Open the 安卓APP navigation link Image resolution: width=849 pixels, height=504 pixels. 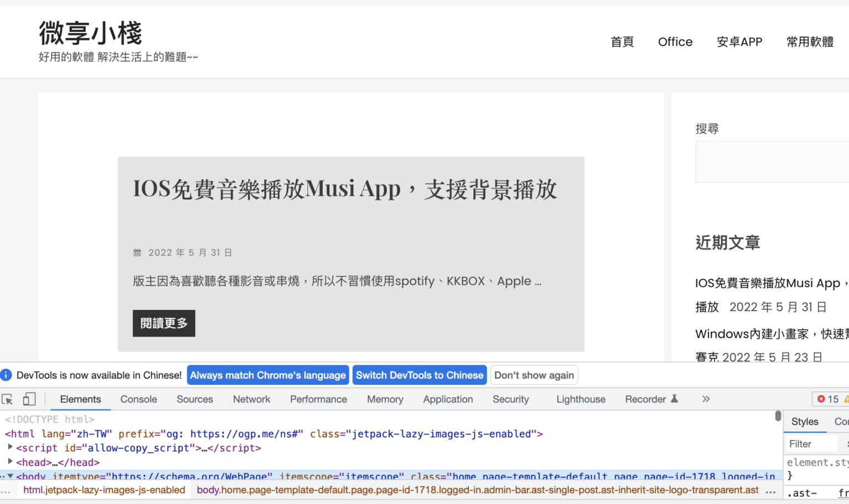(x=739, y=42)
